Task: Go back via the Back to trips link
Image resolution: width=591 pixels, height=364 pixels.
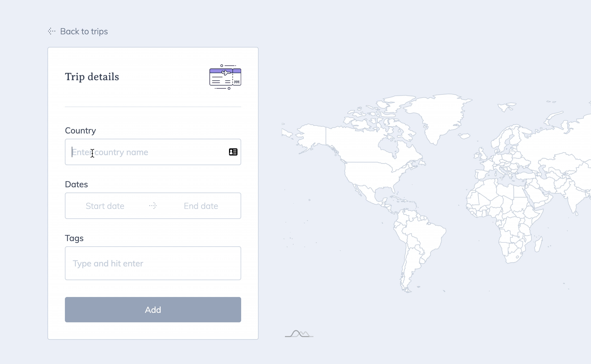Action: (x=84, y=31)
